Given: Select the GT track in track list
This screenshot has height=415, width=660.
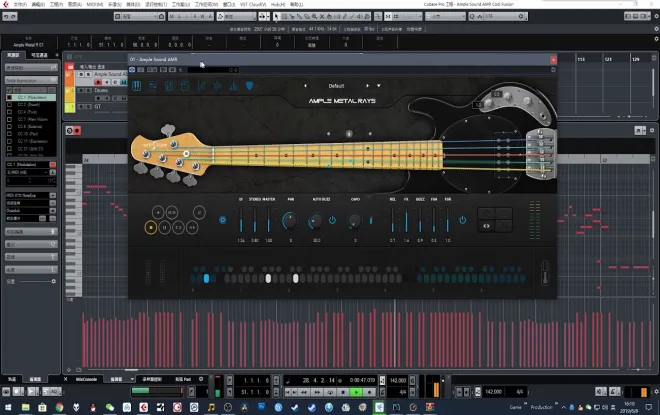Looking at the screenshot, I should click(x=98, y=106).
